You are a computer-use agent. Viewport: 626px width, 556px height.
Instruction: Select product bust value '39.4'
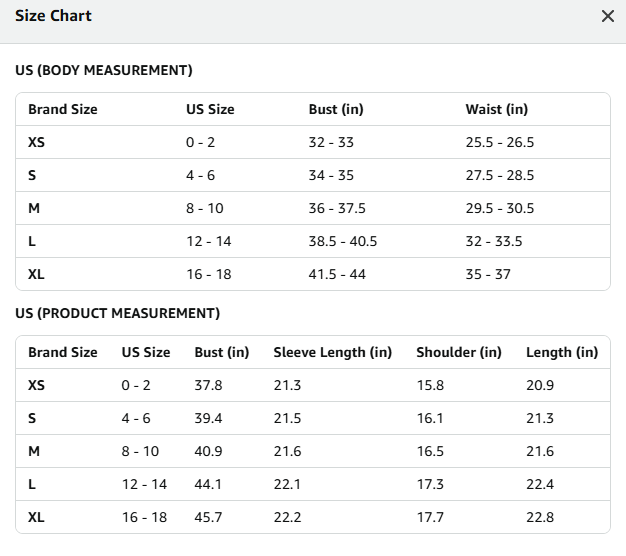pyautogui.click(x=208, y=418)
